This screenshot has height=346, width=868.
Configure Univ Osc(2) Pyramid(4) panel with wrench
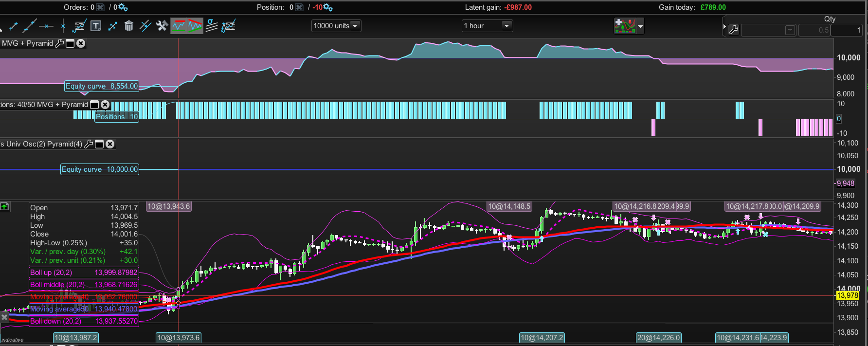pos(89,144)
